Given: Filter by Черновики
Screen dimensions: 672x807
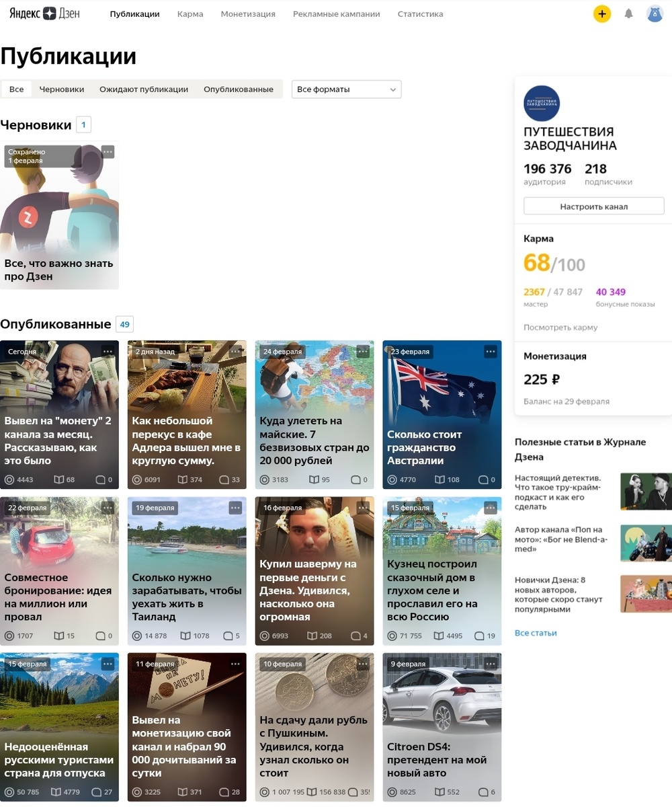Looking at the screenshot, I should [x=62, y=89].
